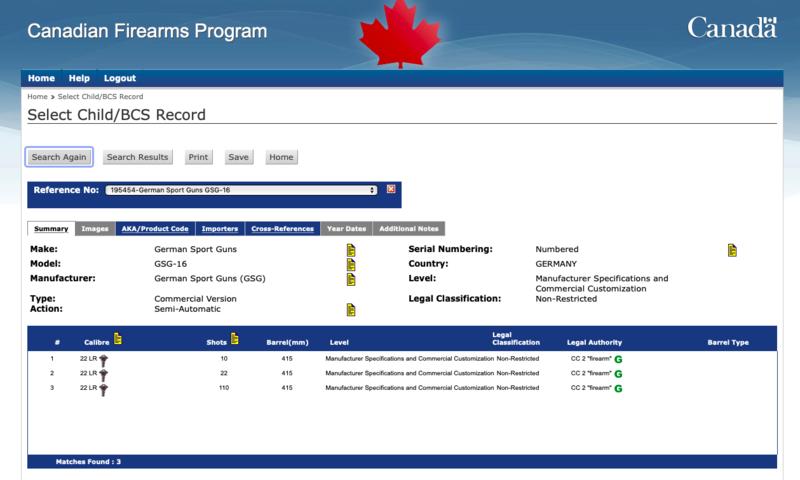Click the Canadian Firearms Program title
Viewport: 800px width, 480px height.
(147, 31)
